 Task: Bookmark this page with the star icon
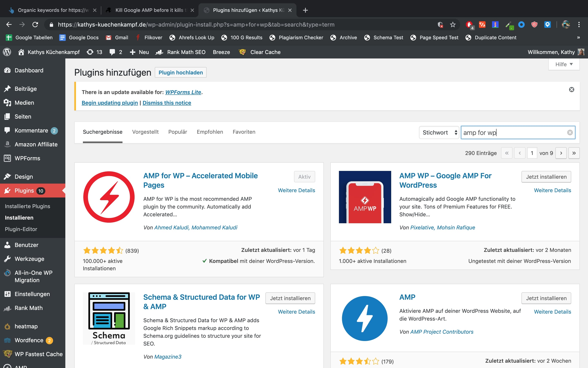pyautogui.click(x=453, y=25)
